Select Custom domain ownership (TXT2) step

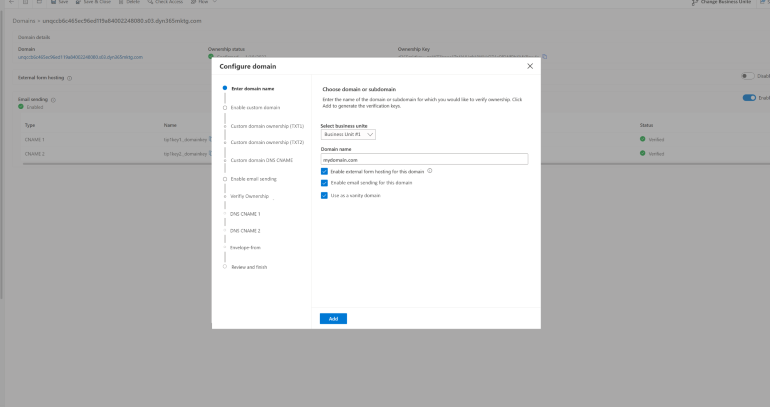click(267, 142)
